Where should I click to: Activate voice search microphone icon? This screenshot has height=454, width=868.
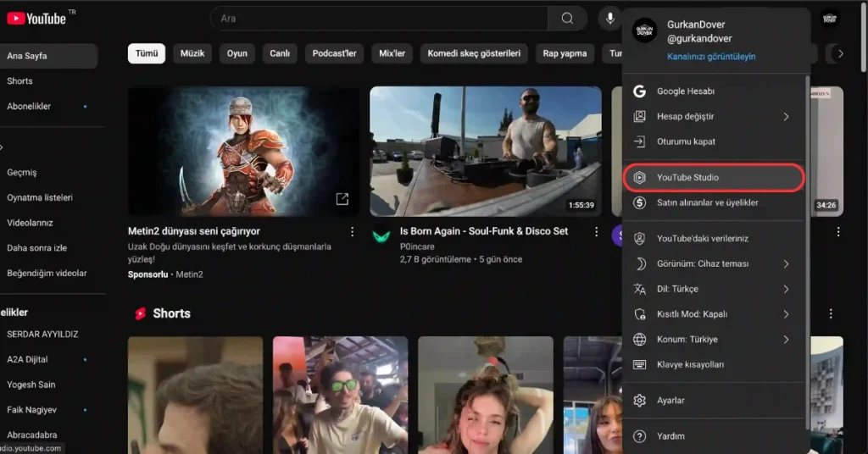[x=609, y=19]
